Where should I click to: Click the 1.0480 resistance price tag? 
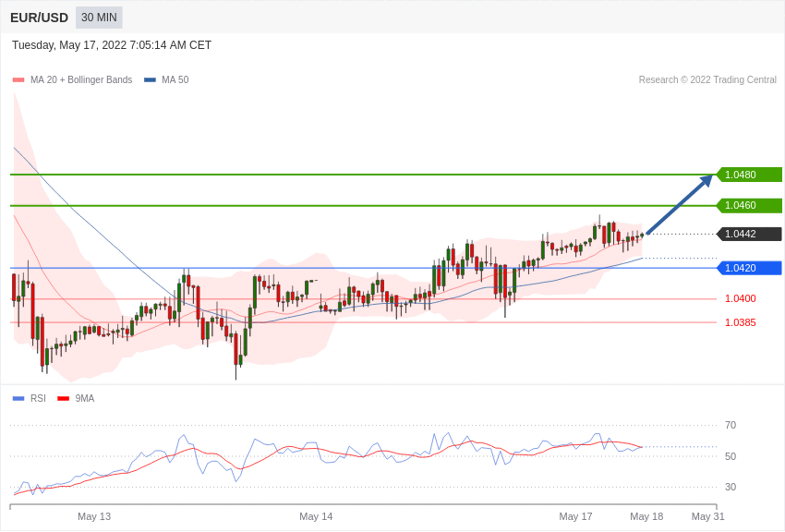(749, 175)
